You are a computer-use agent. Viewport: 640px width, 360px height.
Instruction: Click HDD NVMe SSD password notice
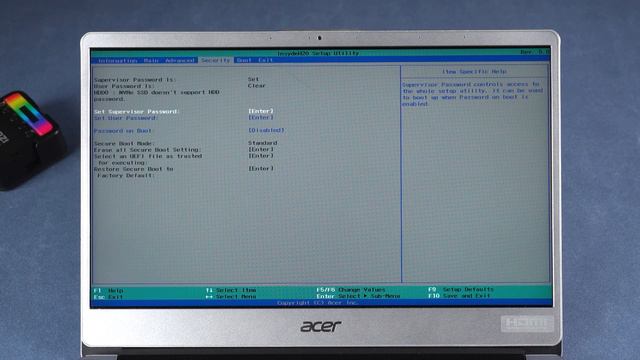(x=157, y=96)
